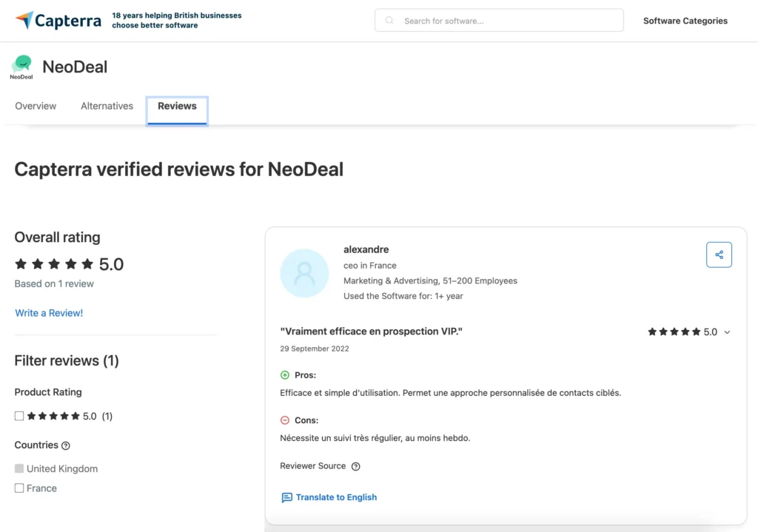Screen dimensions: 758x532
Task: Select the Reviews tab
Action: tap(177, 110)
